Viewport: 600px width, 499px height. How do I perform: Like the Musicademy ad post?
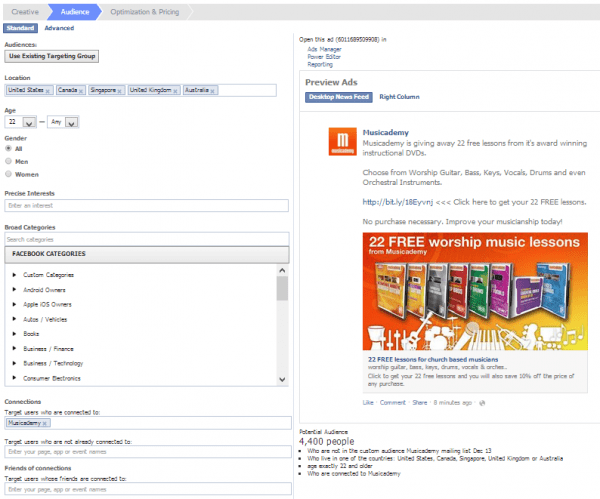[368, 403]
